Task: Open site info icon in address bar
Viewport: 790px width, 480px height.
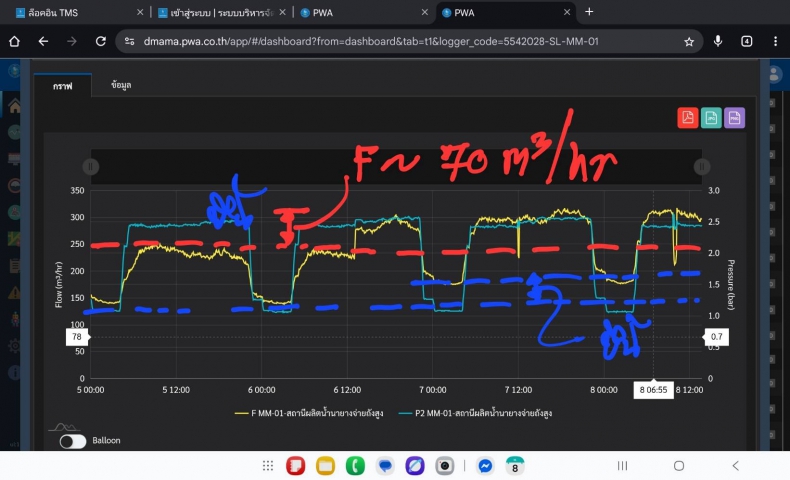Action: (x=129, y=42)
